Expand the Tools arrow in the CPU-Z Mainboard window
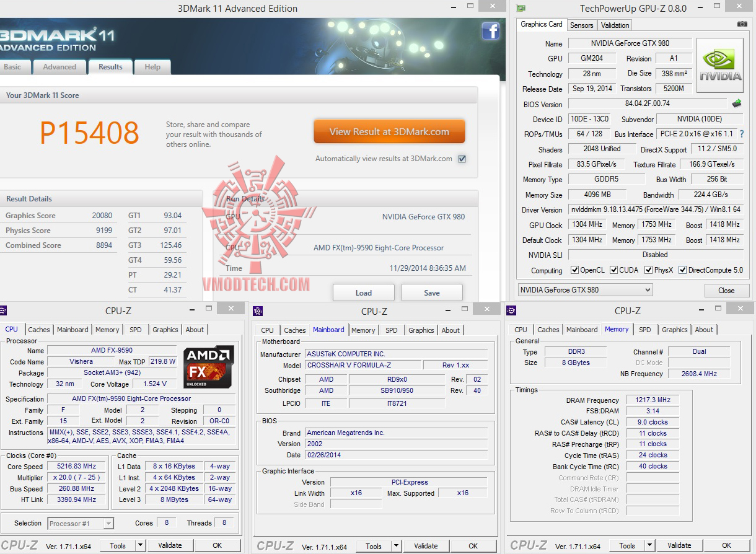 [396, 546]
